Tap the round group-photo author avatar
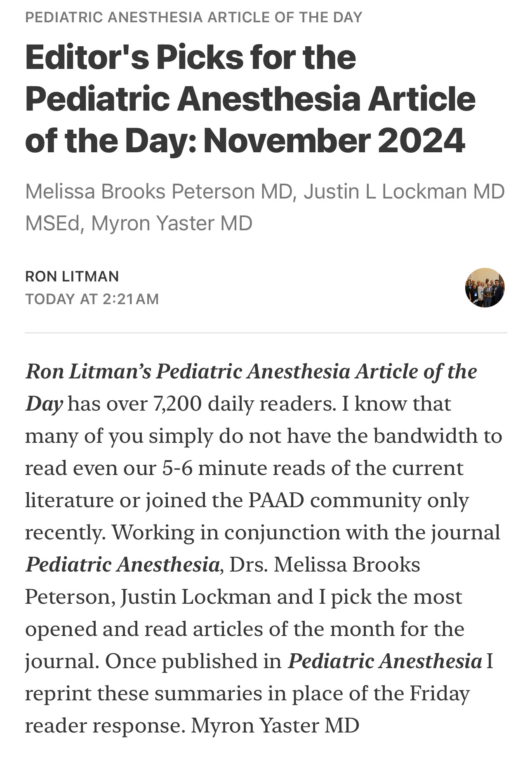Image resolution: width=532 pixels, height=761 pixels. click(485, 288)
